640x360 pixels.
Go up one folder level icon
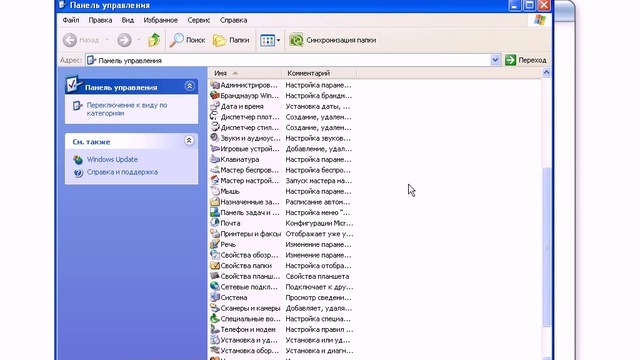(x=154, y=40)
